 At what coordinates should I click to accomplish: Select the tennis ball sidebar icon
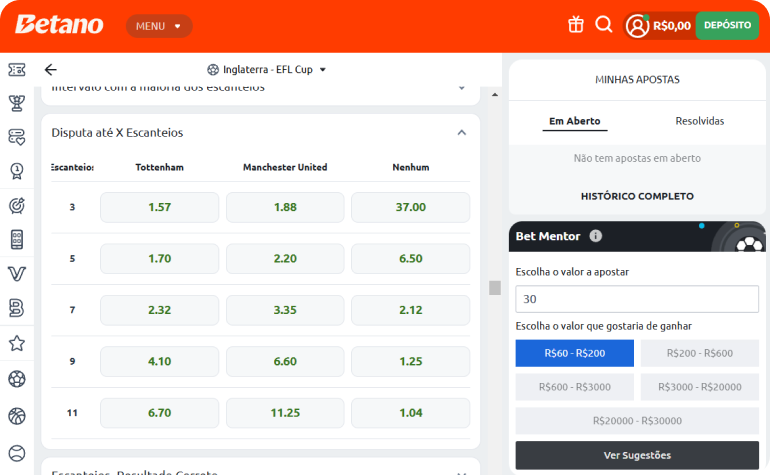pyautogui.click(x=17, y=453)
